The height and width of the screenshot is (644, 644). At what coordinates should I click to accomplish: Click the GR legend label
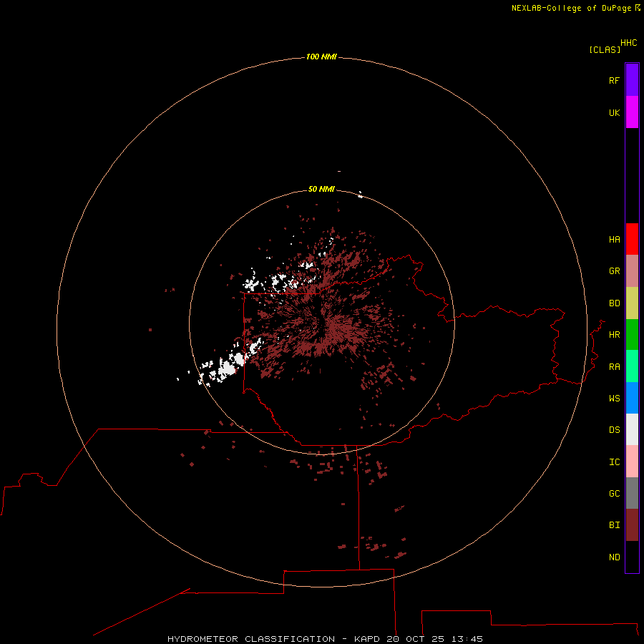click(614, 271)
